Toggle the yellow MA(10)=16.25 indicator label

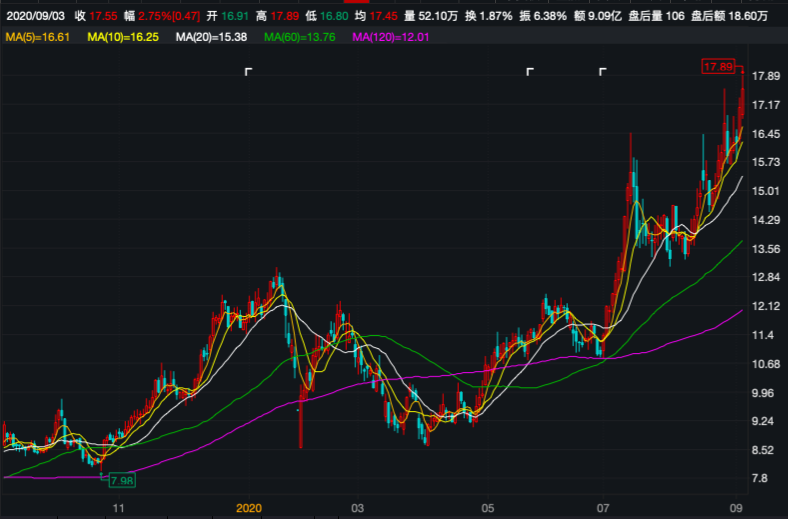tap(124, 37)
